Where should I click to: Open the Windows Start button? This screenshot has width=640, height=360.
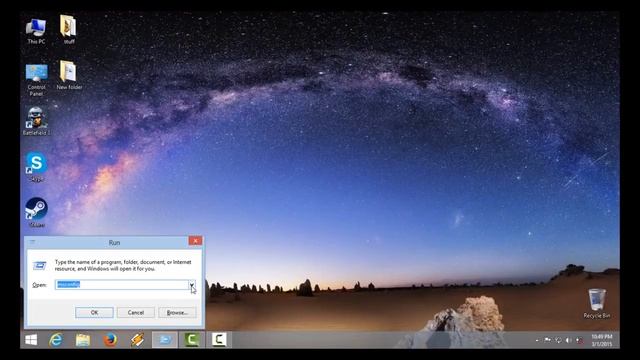pos(31,340)
